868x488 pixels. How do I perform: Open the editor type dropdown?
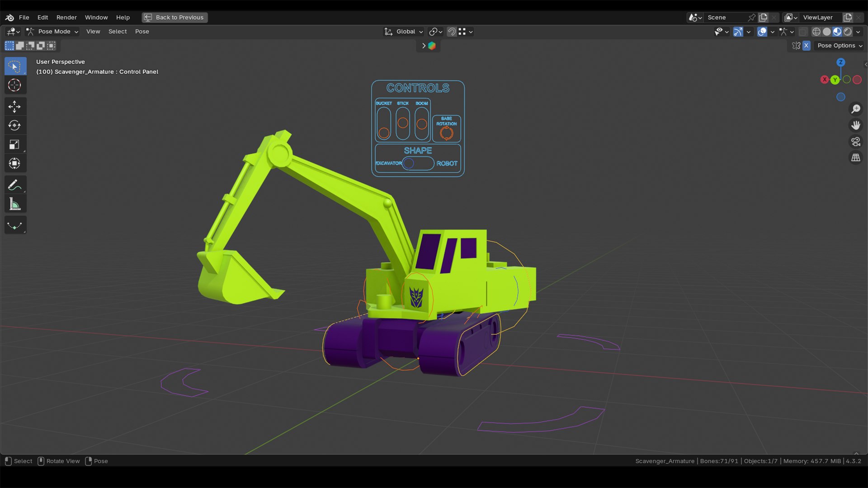tap(13, 32)
